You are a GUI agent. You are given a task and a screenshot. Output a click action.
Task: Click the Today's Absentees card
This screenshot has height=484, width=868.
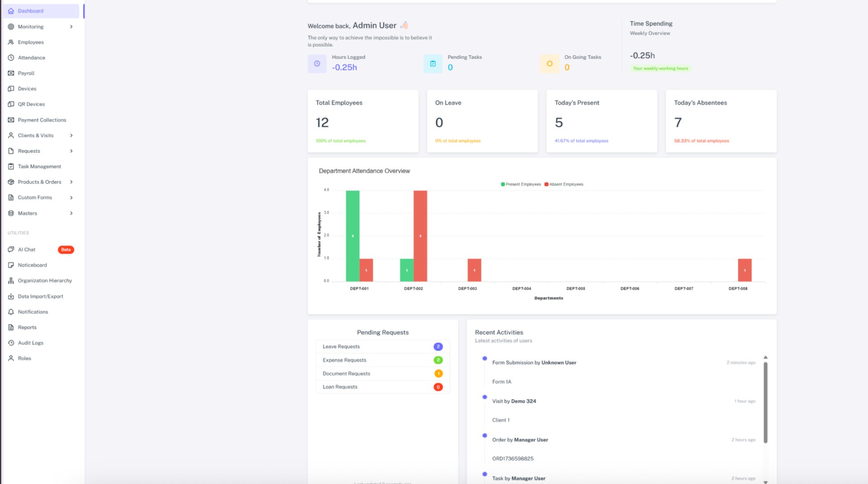[x=721, y=121]
